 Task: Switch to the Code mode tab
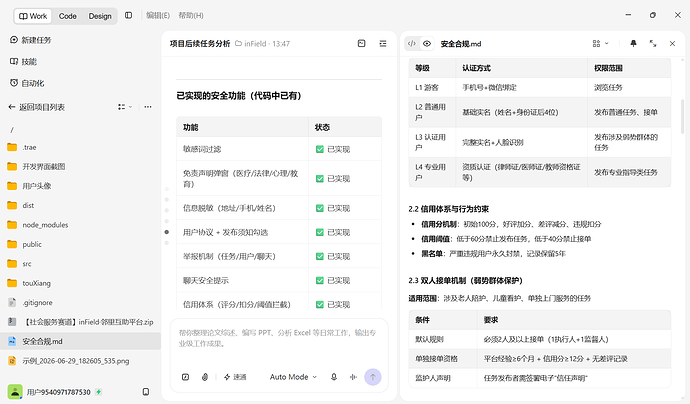(67, 16)
